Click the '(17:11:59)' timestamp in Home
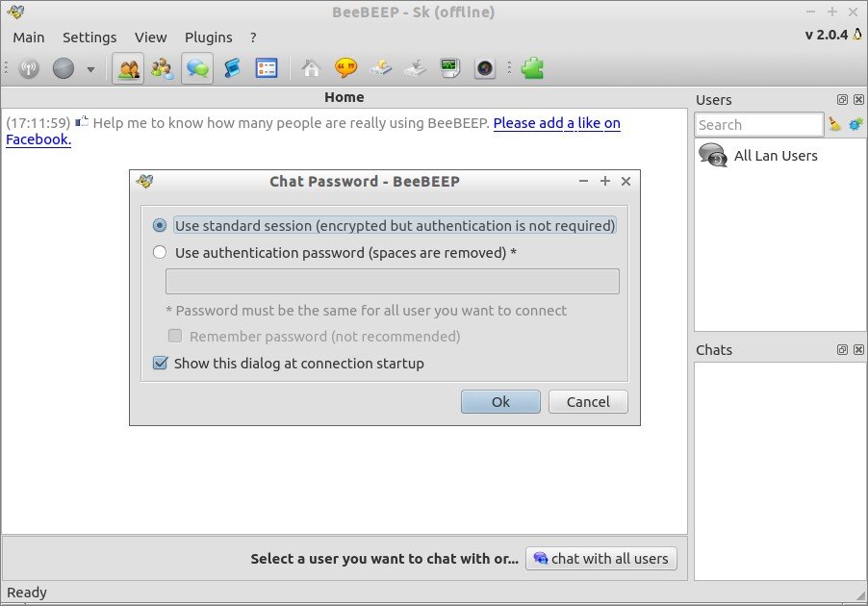868x606 pixels. coord(38,123)
